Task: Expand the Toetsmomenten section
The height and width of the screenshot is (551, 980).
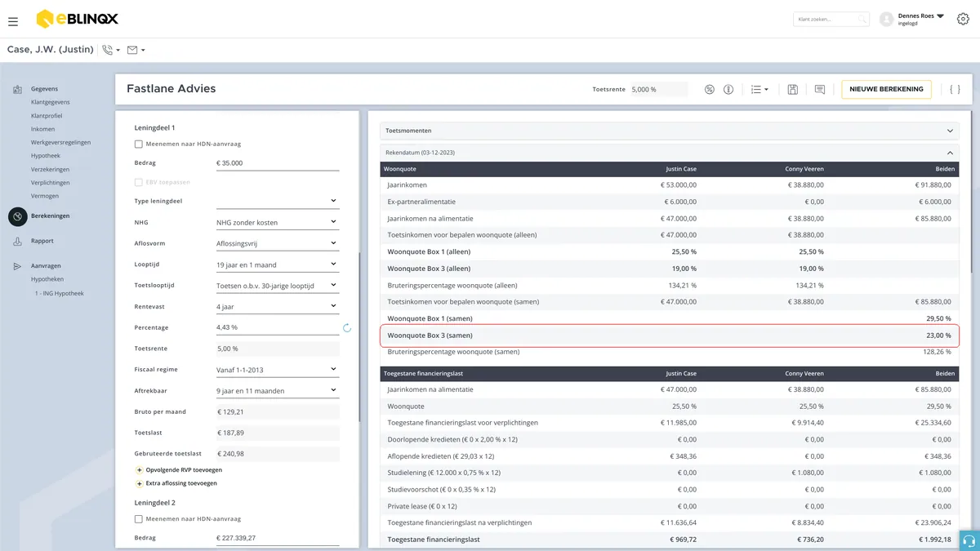Action: click(670, 131)
